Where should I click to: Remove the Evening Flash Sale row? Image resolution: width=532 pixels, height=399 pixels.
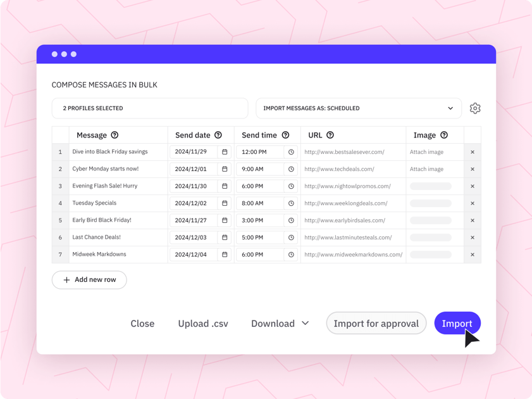tap(473, 186)
